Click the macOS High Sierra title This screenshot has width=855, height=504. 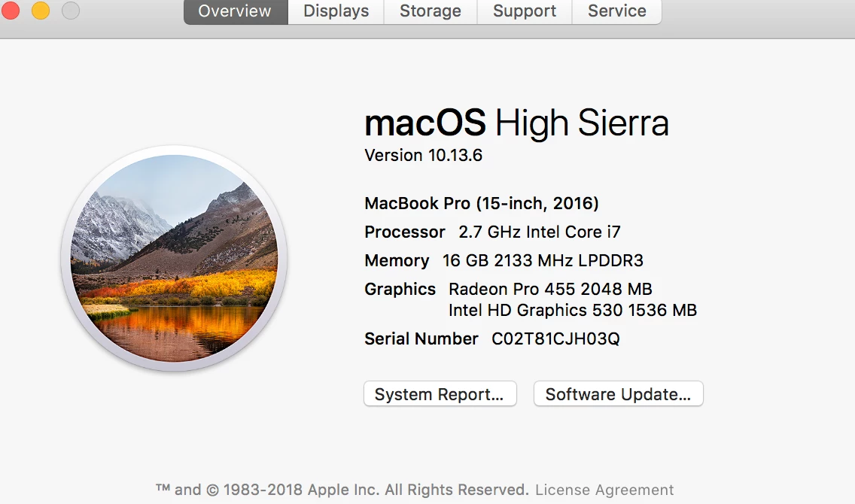pos(516,123)
